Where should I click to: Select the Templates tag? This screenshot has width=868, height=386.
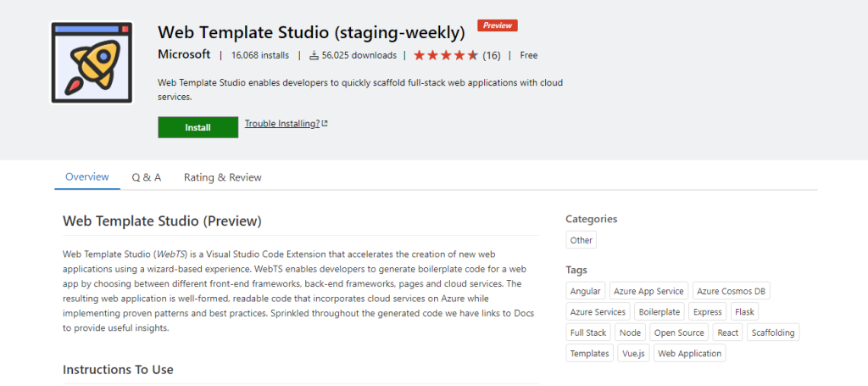(590, 353)
